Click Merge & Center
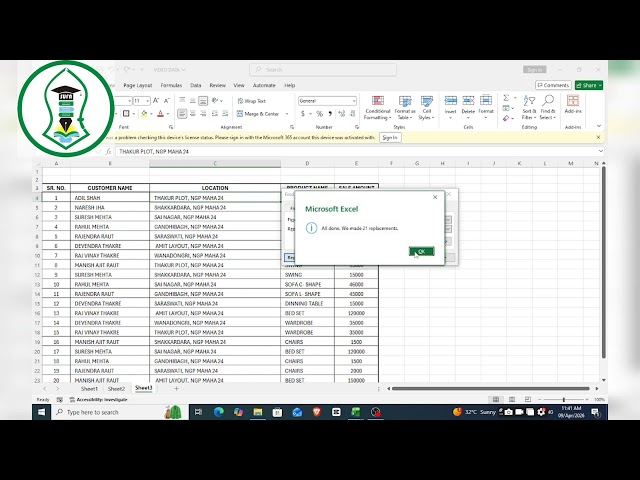The height and width of the screenshot is (480, 640). click(x=258, y=114)
